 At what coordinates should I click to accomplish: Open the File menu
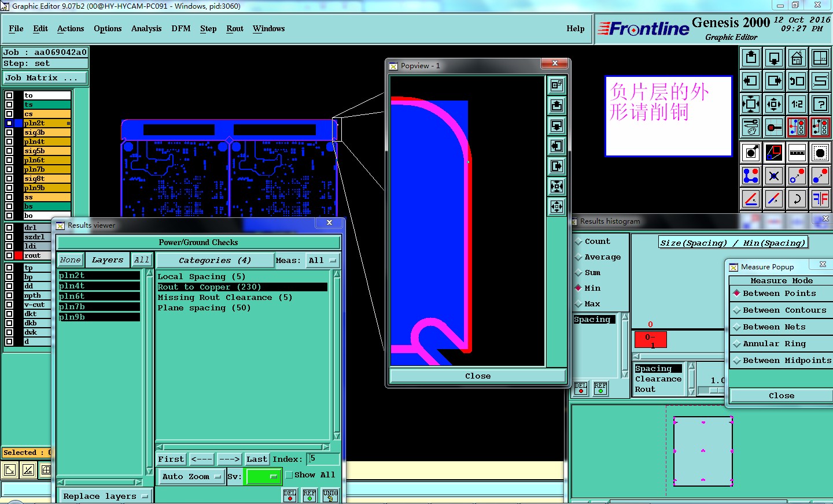(16, 28)
